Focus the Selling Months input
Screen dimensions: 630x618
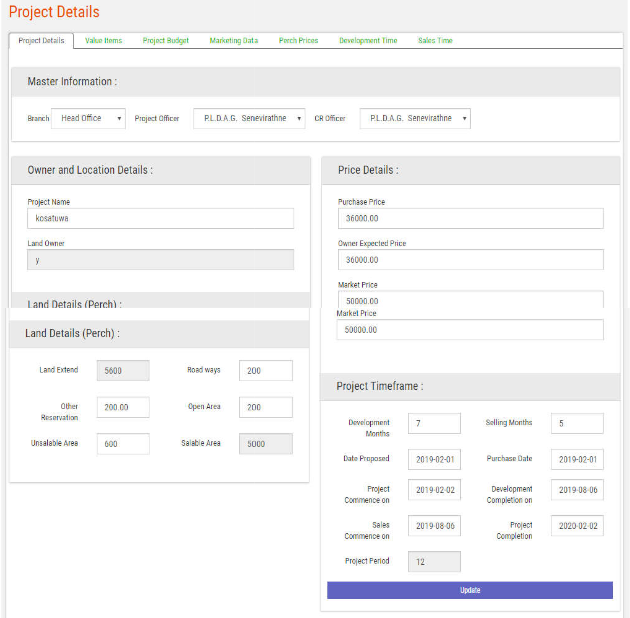(577, 424)
